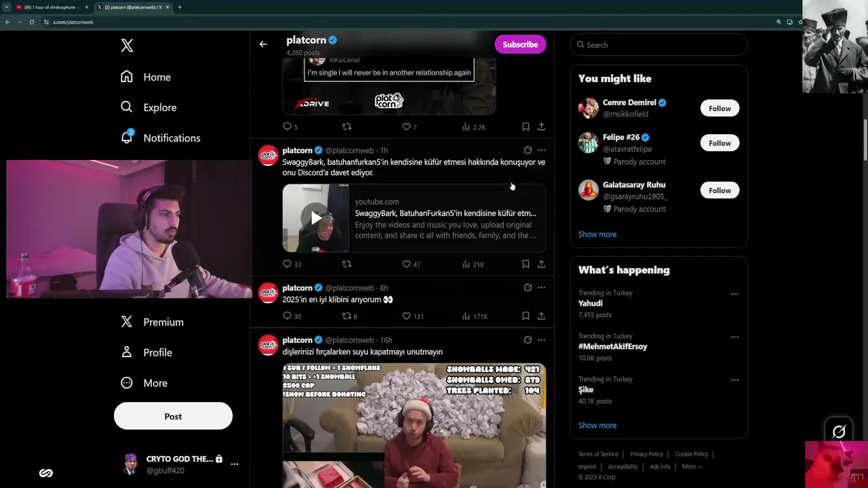The height and width of the screenshot is (488, 868).
Task: Follow Cemre Demirel
Action: [x=719, y=108]
